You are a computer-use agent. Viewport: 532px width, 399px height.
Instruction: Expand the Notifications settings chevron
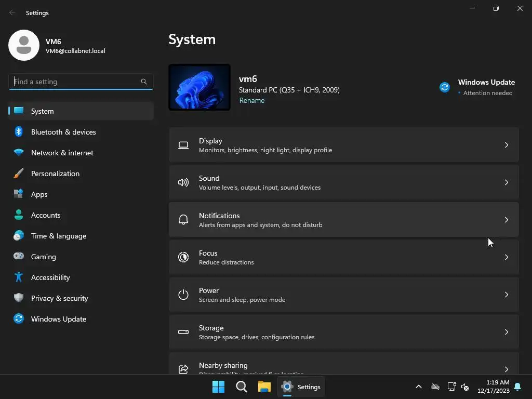coord(506,220)
